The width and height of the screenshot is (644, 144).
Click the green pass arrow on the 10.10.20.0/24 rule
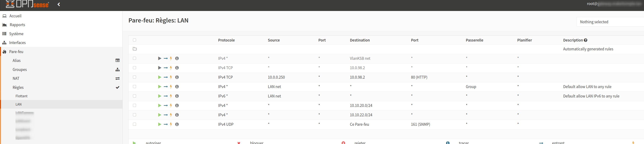point(159,105)
